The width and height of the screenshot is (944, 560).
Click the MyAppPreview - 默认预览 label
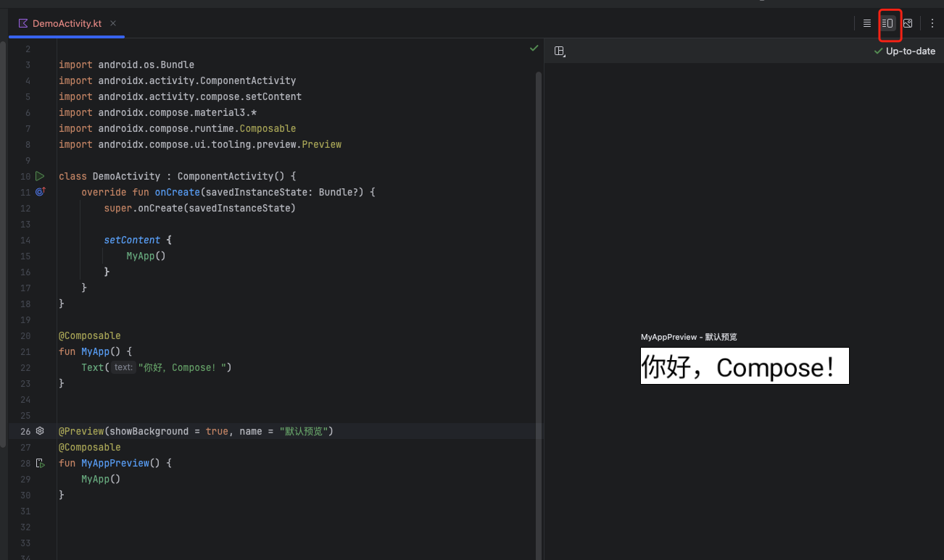point(689,337)
